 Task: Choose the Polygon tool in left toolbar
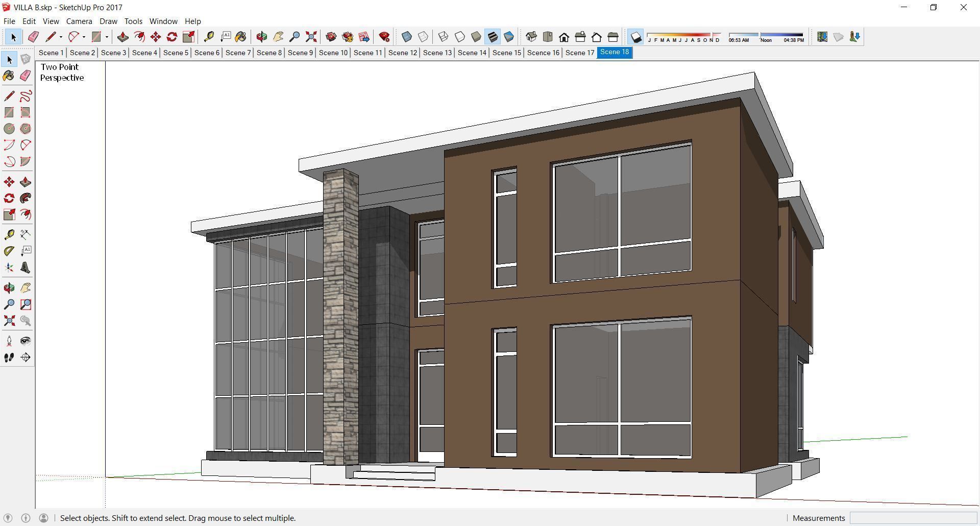[x=26, y=129]
